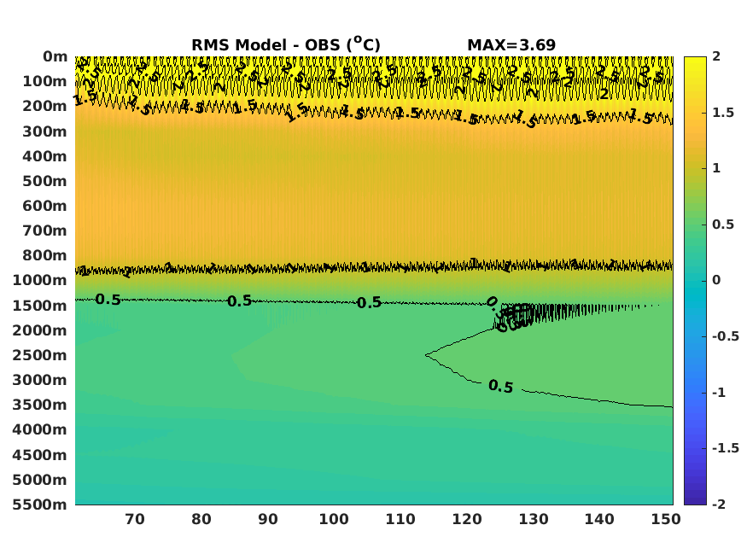Click the "200m" depth axis label

(x=44, y=106)
